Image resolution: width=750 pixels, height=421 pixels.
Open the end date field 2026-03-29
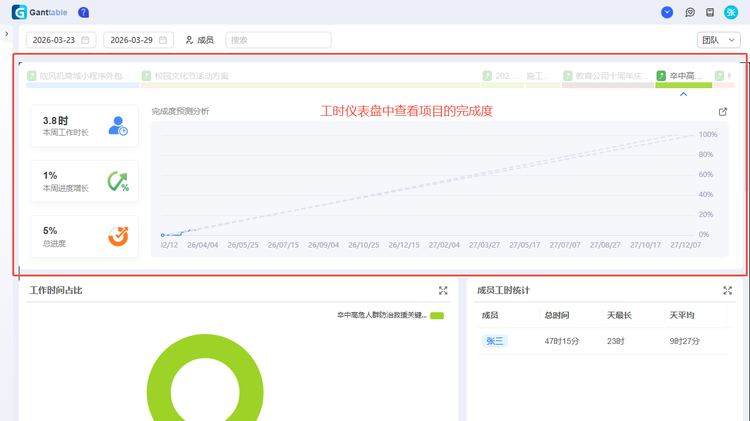point(139,40)
